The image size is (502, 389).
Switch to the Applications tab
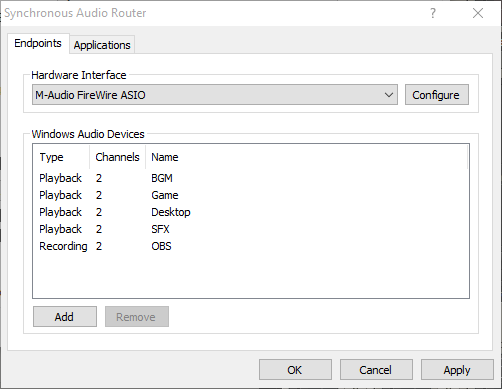click(x=102, y=45)
